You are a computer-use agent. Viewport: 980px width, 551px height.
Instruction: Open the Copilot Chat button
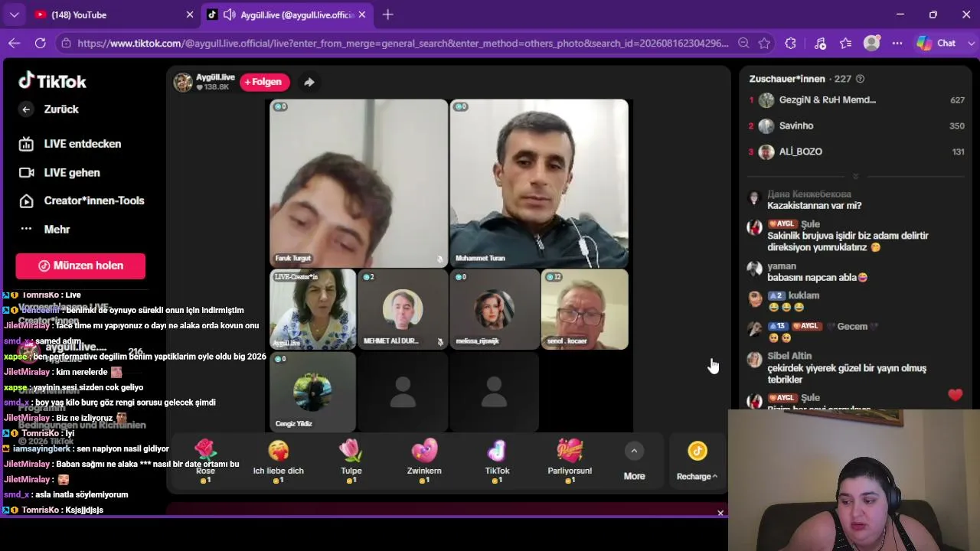pos(937,44)
